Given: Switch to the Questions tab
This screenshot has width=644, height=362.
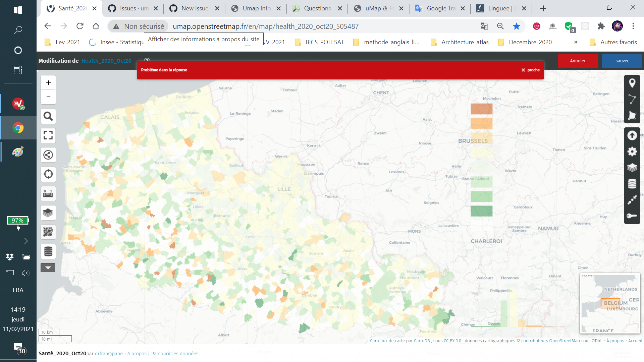Looking at the screenshot, I should (317, 8).
